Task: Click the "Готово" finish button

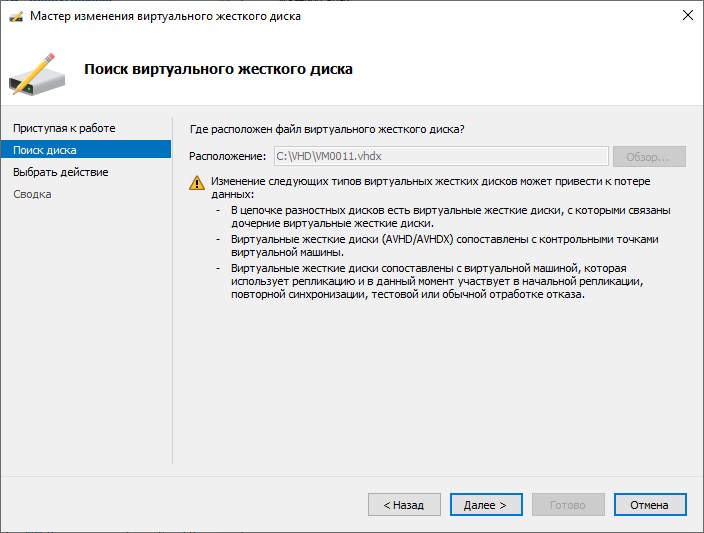Action: coord(568,505)
